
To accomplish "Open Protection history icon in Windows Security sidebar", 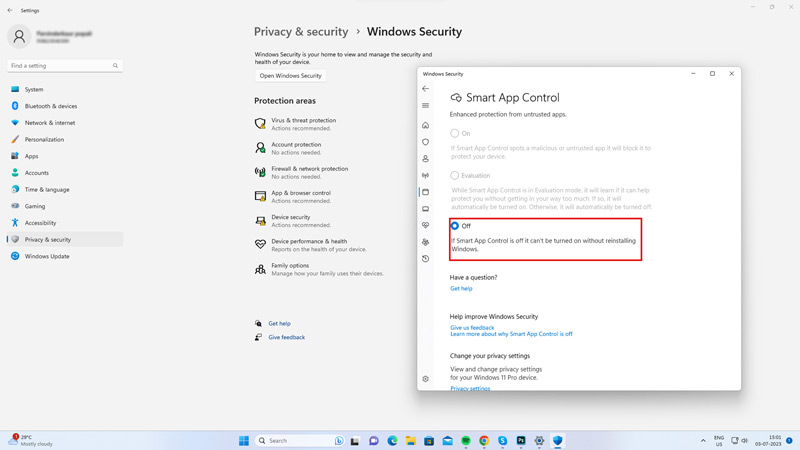I will point(426,259).
